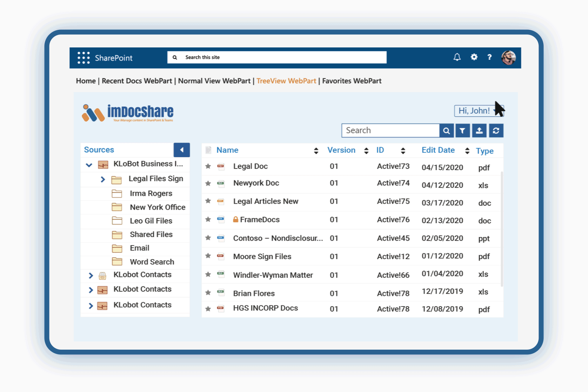This screenshot has height=392, width=588.
Task: Select the Email folder
Action: 140,248
